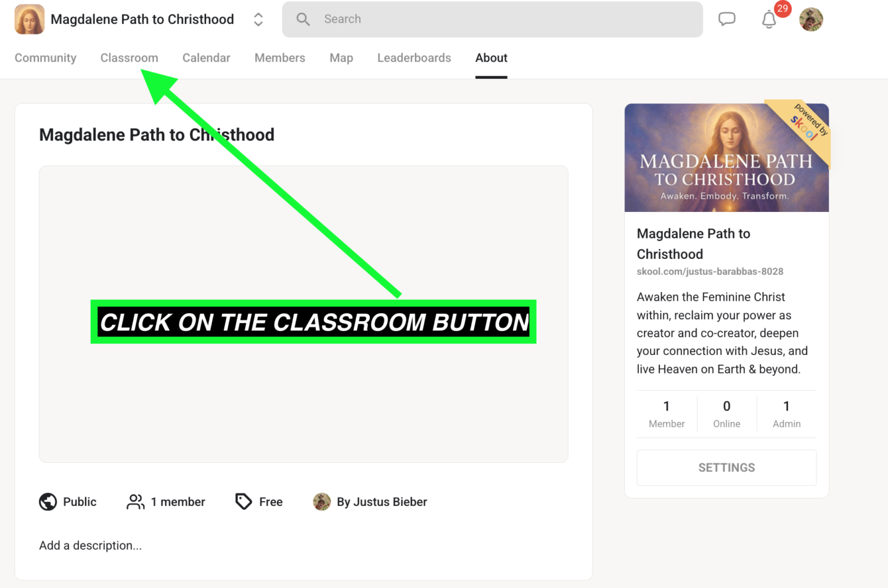Screen dimensions: 888x588
Task: Click the Public globe icon
Action: point(48,502)
